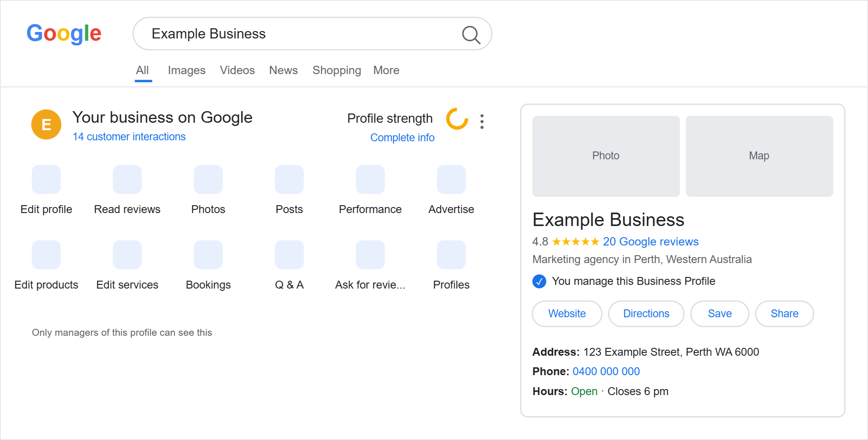Click the Google logo
The height and width of the screenshot is (440, 868).
click(64, 33)
